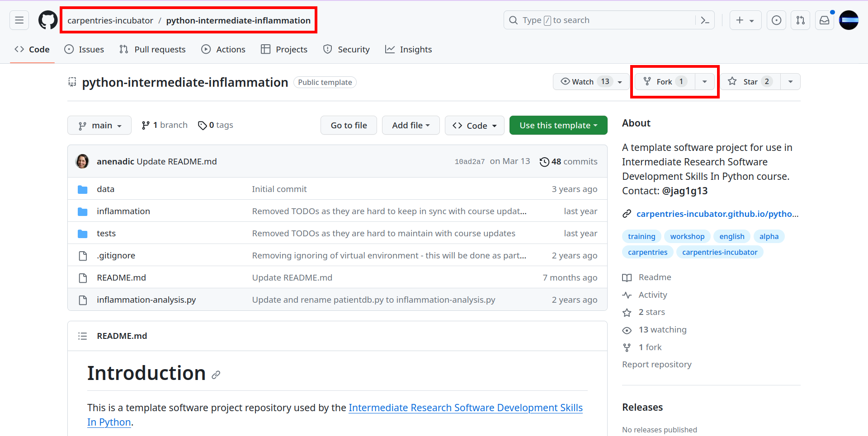Open the create new plus dropdown
The height and width of the screenshot is (436, 868).
coord(745,20)
